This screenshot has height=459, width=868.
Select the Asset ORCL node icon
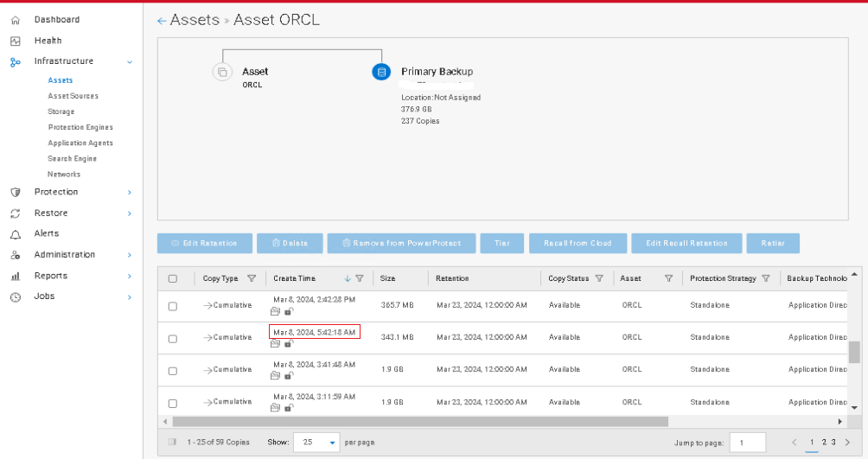click(222, 72)
